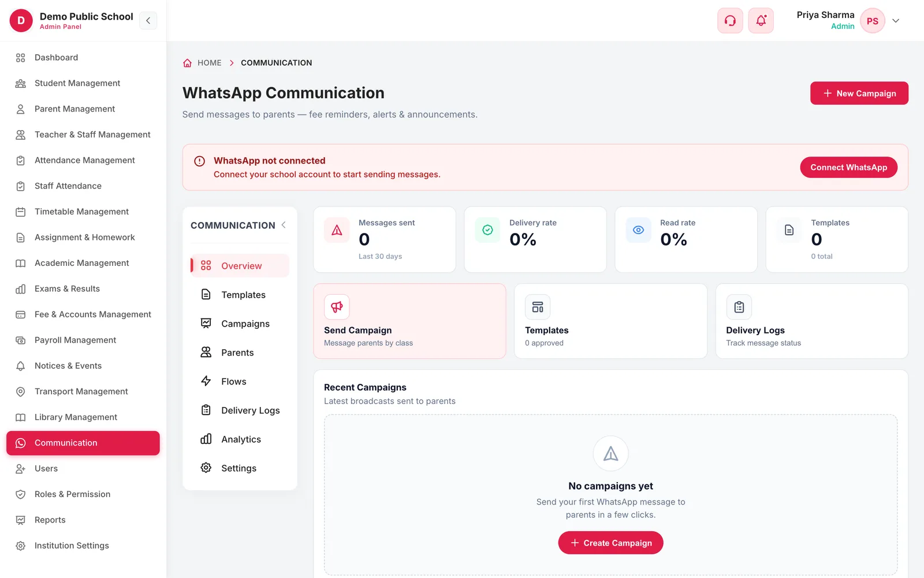
Task: Click the Delivery Logs clipboard card icon
Action: pos(739,307)
